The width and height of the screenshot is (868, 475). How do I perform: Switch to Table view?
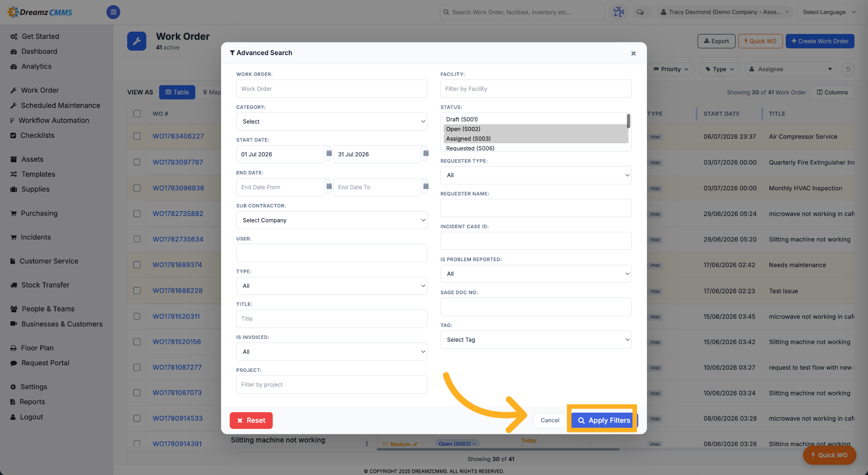[177, 92]
